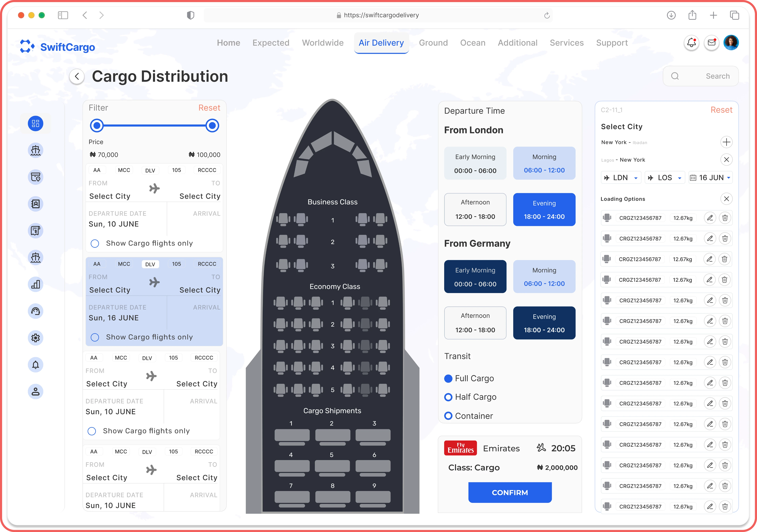The width and height of the screenshot is (757, 532).
Task: Switch to the Ground tab
Action: pos(433,43)
